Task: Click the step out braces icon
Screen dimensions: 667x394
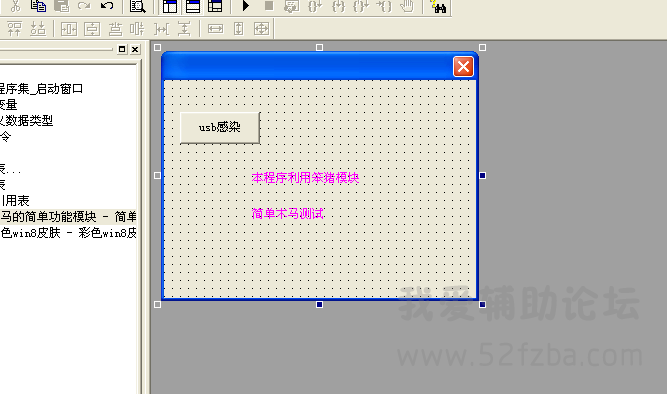Action: [361, 6]
